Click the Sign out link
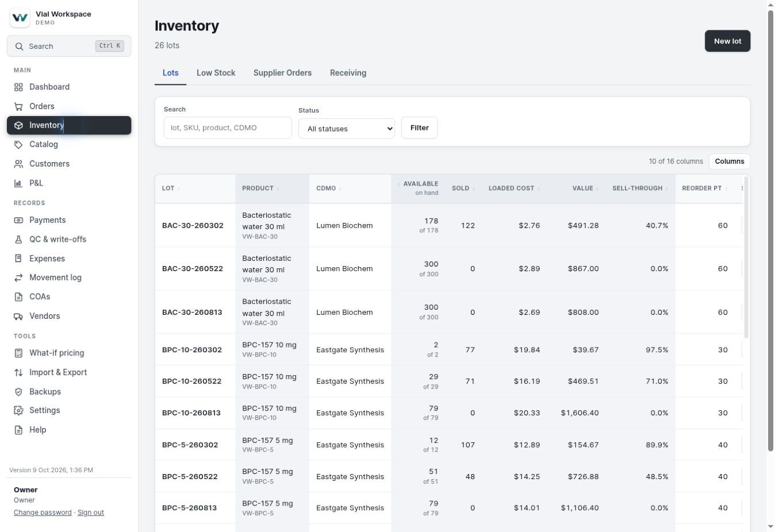The image size is (775, 532). [91, 512]
